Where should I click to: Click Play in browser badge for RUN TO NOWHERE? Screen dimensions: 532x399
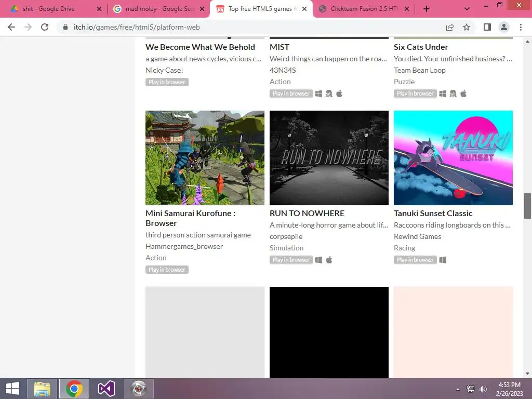(x=291, y=260)
